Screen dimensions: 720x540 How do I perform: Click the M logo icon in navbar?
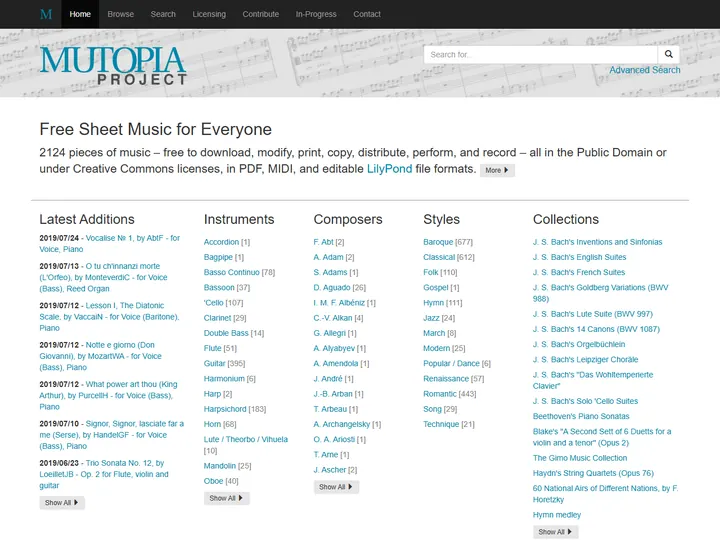46,14
